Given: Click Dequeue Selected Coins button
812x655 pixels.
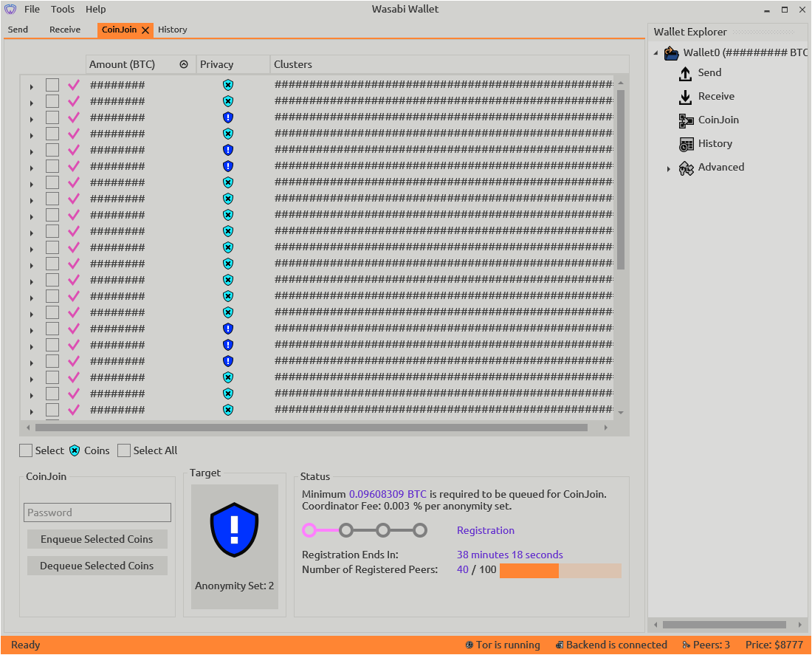Looking at the screenshot, I should coord(97,566).
